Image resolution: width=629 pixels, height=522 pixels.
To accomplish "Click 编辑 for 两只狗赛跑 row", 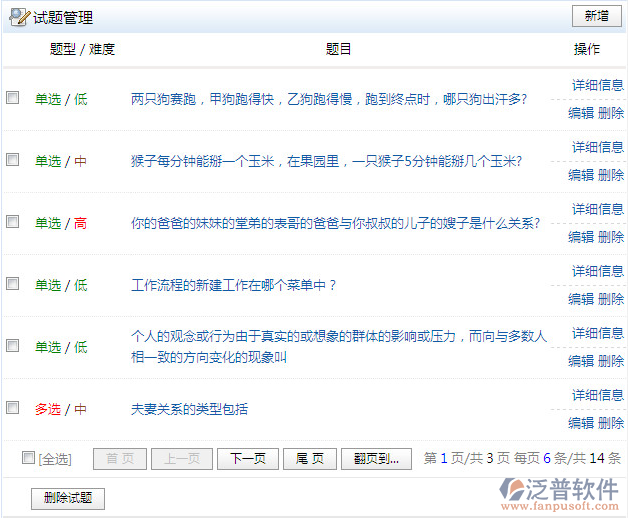I will 581,113.
